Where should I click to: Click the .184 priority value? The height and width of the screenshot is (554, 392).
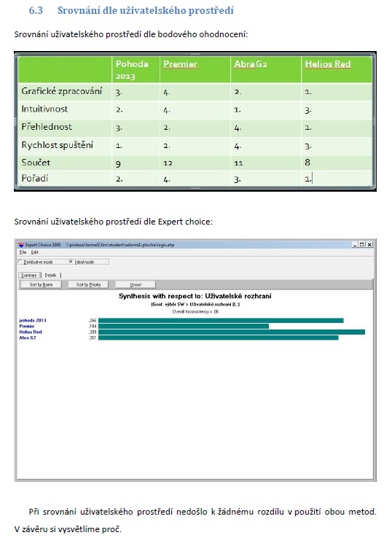[93, 326]
